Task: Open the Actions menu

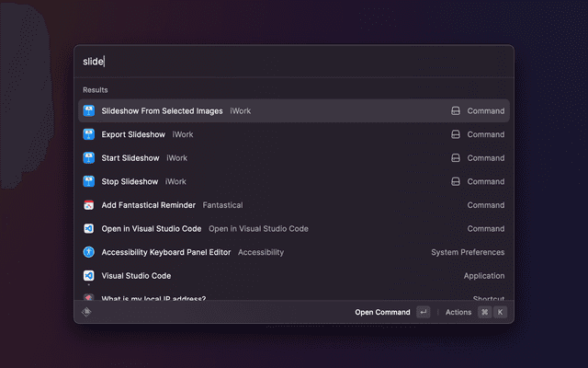Action: [458, 312]
